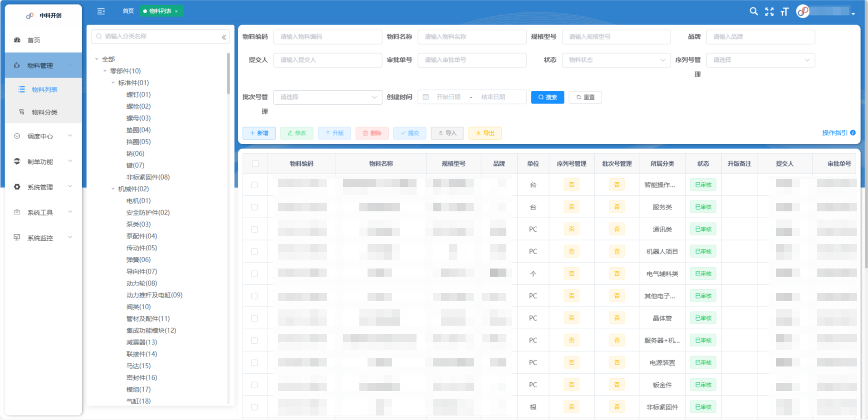Screen dimensions: 868x420
Task: Click the 首页 dashboard icon in sidebar
Action: coord(17,40)
